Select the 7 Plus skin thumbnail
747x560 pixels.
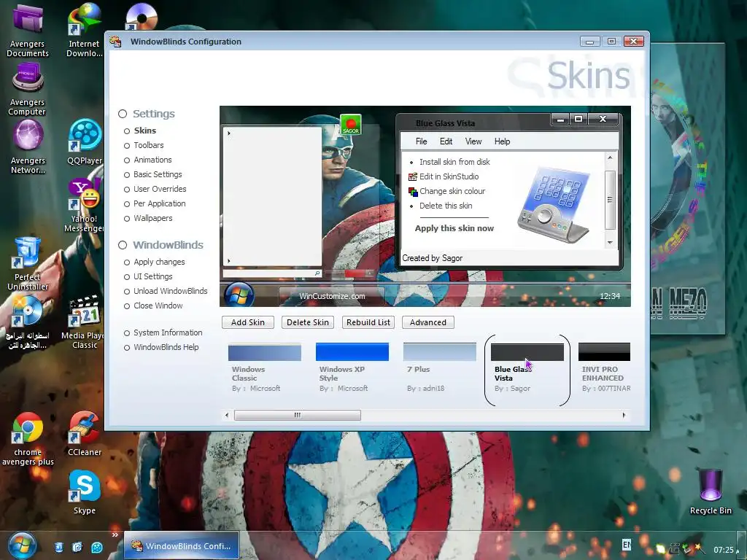coord(440,352)
